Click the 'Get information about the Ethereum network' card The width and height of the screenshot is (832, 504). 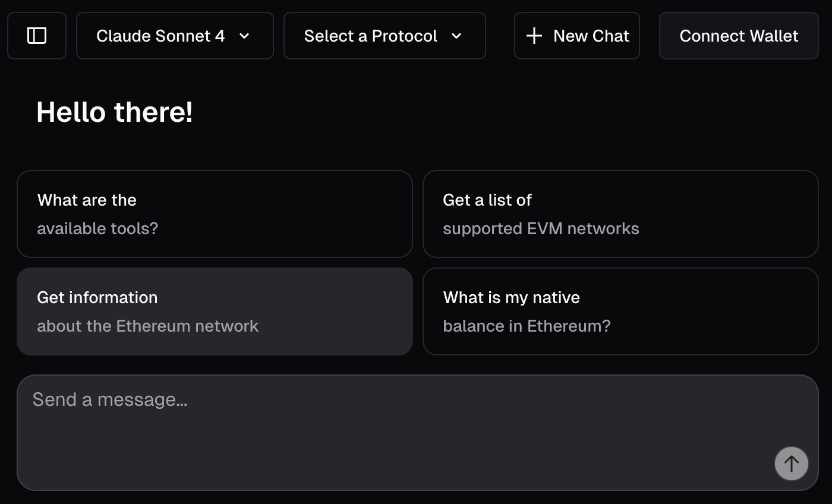point(215,311)
